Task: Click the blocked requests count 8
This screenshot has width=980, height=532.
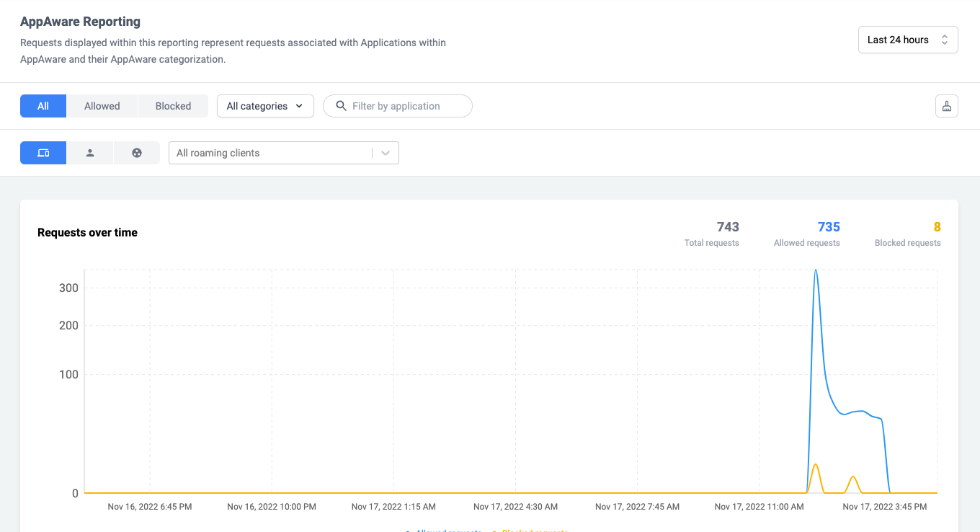Action: point(937,227)
